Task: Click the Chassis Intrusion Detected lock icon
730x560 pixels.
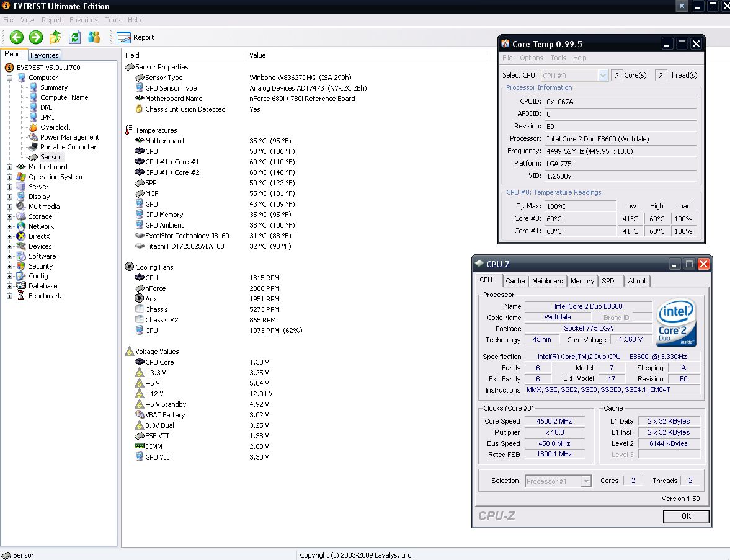Action: coord(139,109)
